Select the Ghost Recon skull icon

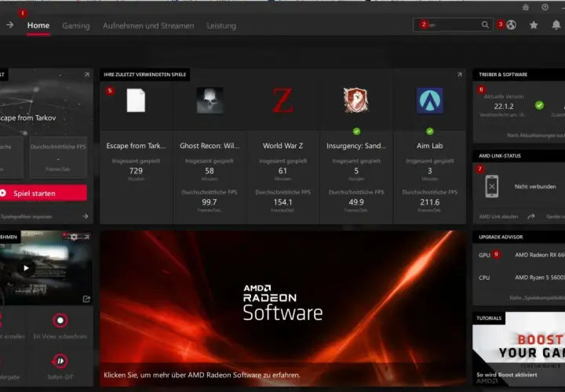click(x=210, y=100)
